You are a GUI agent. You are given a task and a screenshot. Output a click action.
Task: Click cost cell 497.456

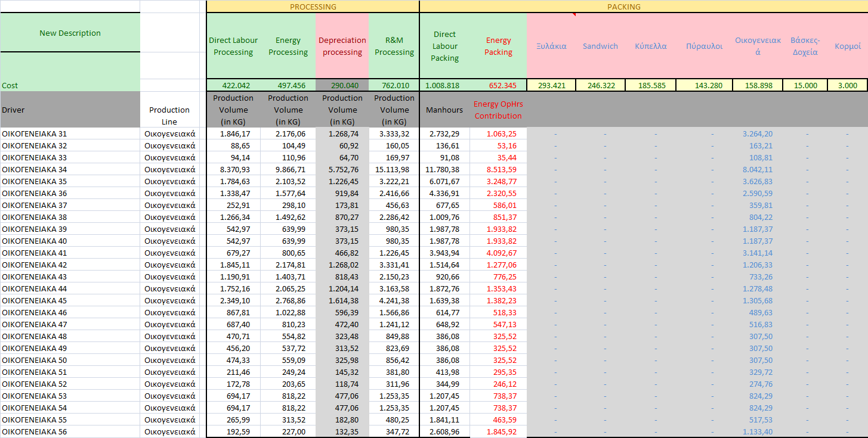tap(288, 85)
